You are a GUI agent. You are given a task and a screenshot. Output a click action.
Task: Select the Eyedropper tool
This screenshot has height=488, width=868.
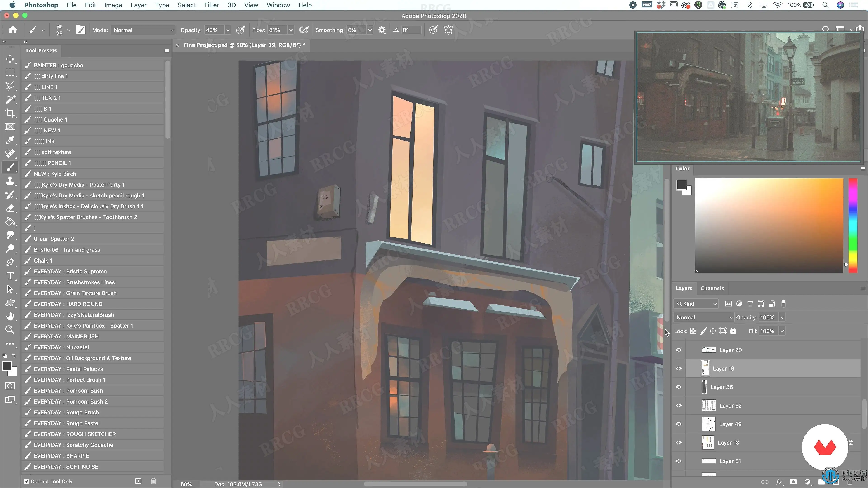[10, 140]
